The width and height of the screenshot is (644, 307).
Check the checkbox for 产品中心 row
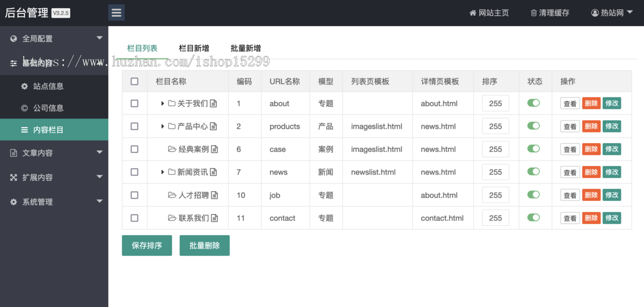pos(135,127)
